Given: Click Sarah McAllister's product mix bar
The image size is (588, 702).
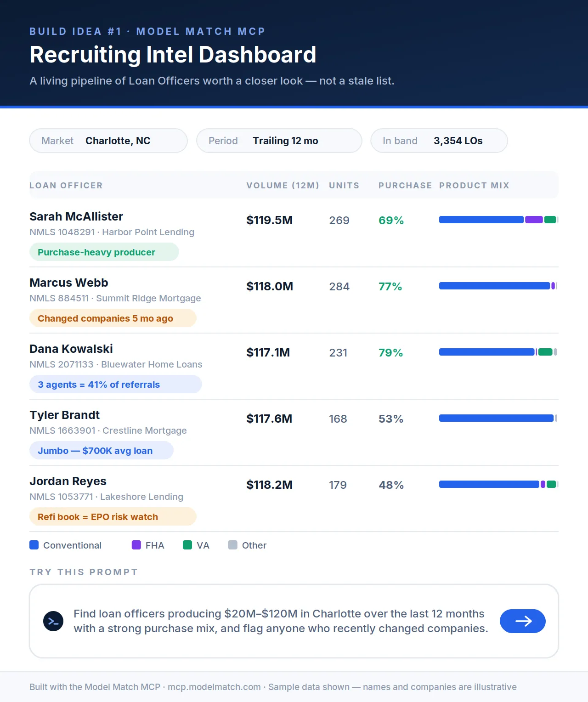Looking at the screenshot, I should point(498,220).
